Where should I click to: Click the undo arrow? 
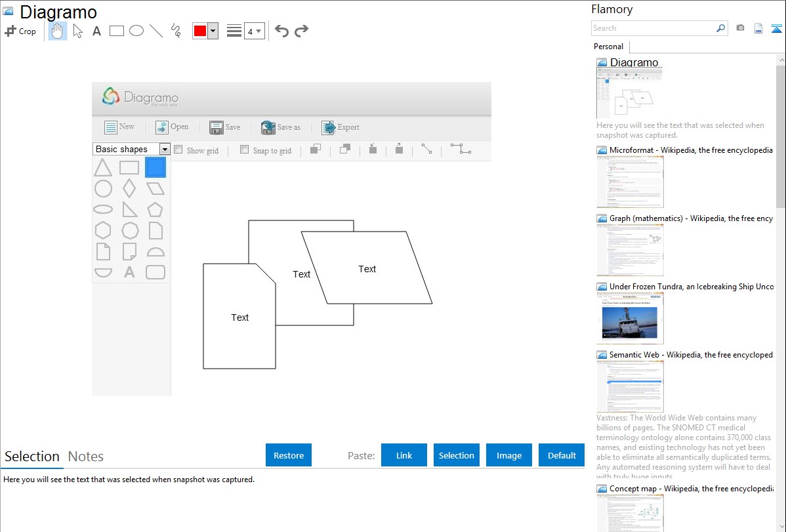click(281, 31)
